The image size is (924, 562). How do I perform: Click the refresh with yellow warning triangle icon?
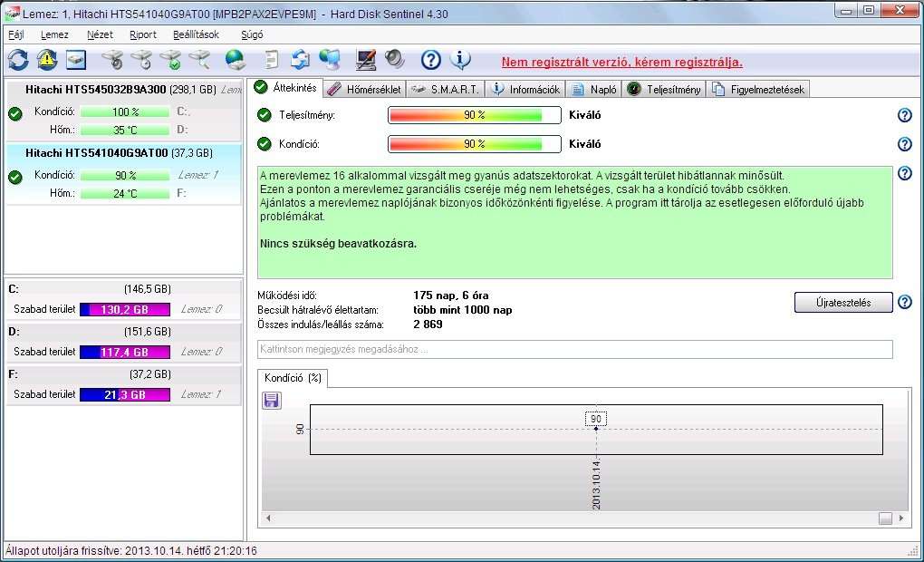coord(47,60)
